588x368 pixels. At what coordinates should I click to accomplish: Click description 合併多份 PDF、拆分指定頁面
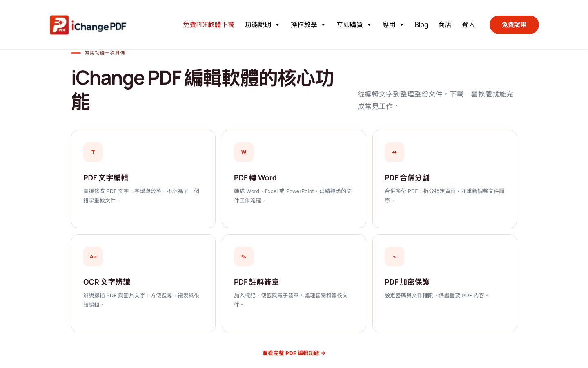point(444,196)
